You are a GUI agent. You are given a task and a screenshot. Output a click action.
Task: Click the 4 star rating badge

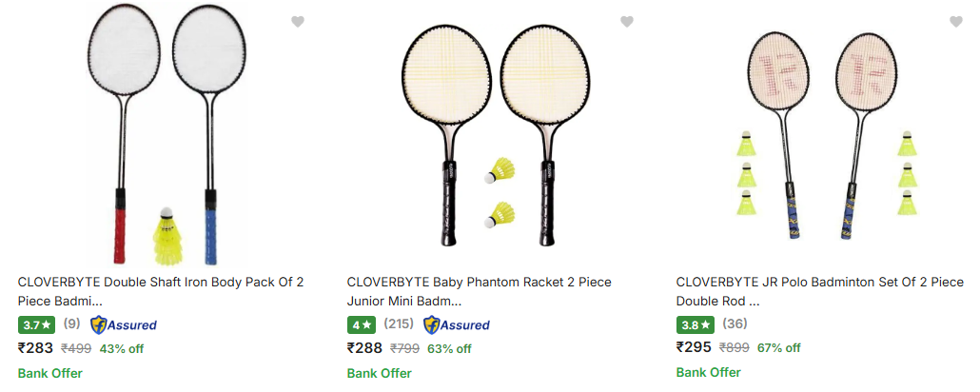tap(361, 324)
